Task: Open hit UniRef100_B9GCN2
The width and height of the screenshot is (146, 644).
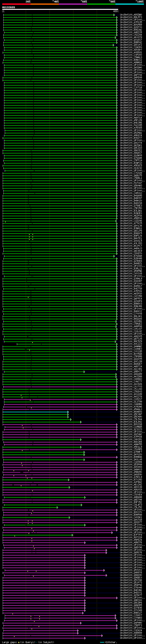Action: pos(131,30)
